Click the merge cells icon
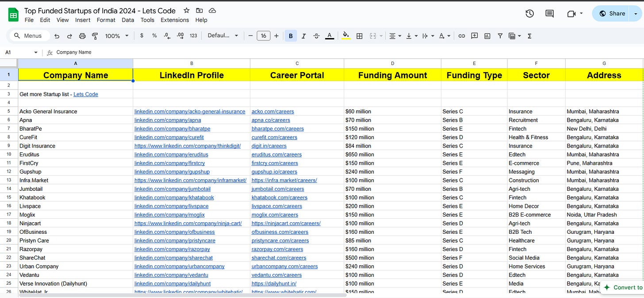This screenshot has width=644, height=298. [x=373, y=36]
